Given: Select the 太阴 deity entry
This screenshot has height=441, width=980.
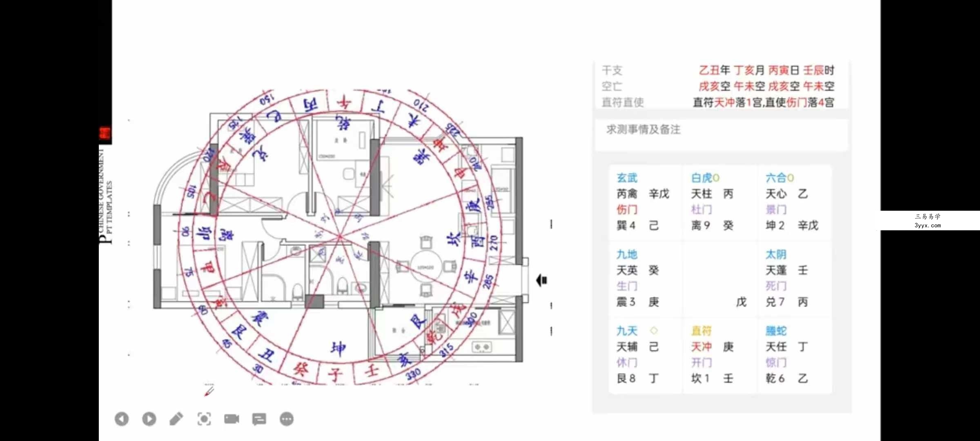Looking at the screenshot, I should point(776,254).
